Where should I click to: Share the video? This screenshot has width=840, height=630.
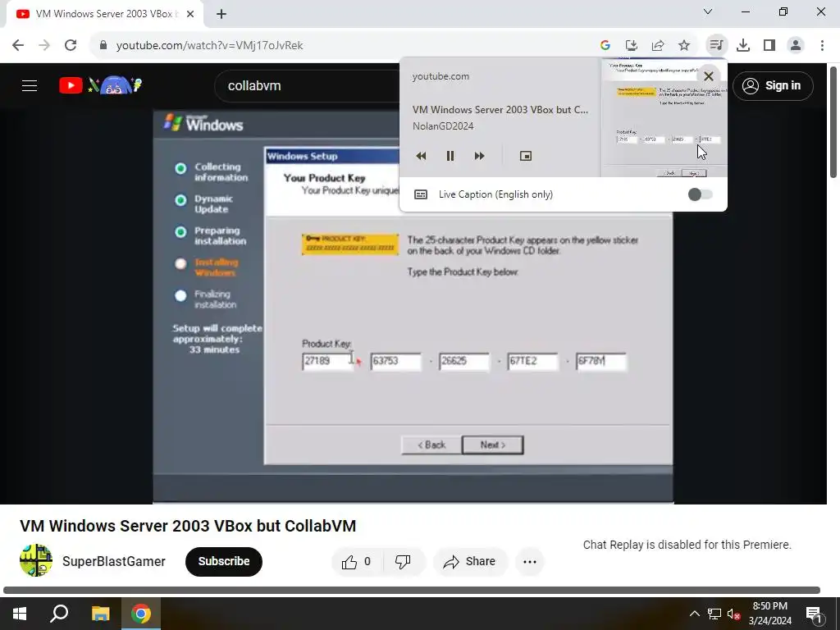click(470, 561)
